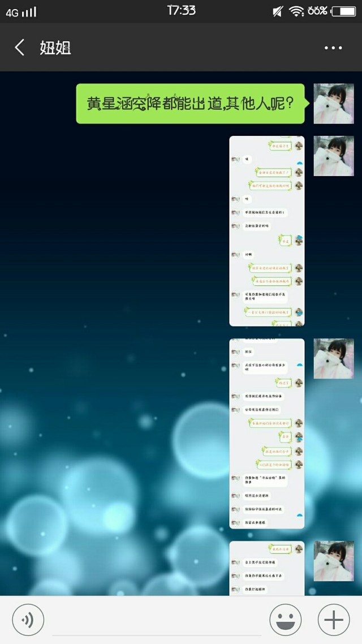Select the green message about 黄星涵

(x=190, y=104)
